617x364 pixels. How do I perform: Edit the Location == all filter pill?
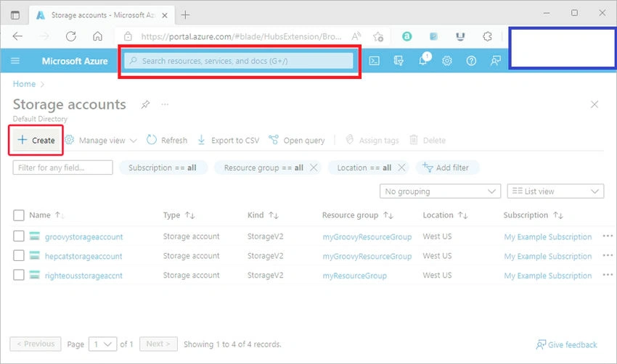(x=364, y=167)
